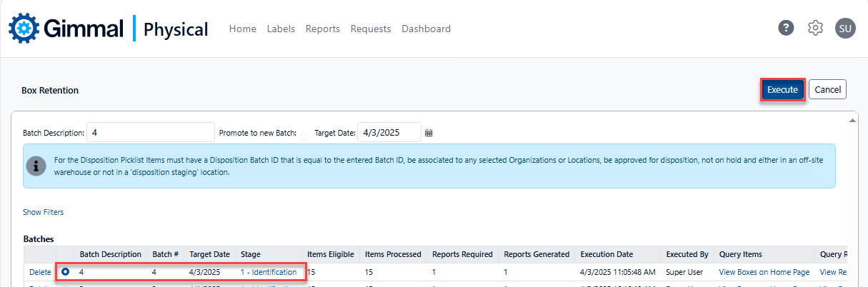Viewport: 868px width, 287px height.
Task: Open the Reports menu
Action: tap(322, 29)
